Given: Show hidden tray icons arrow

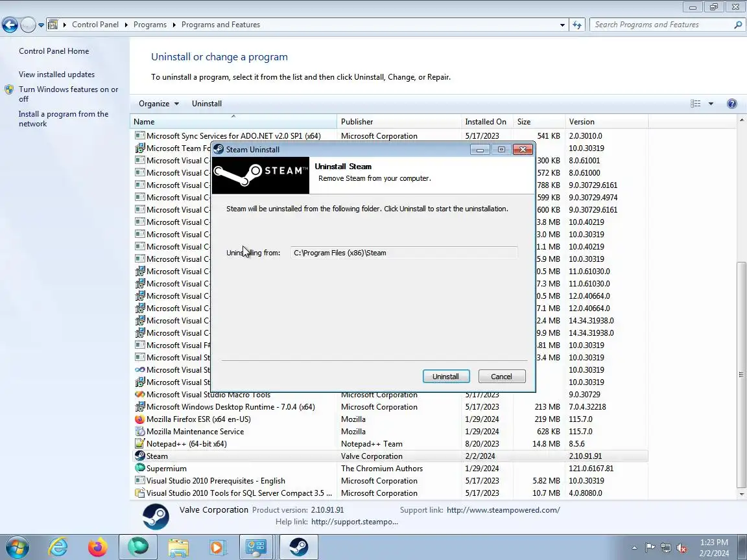Looking at the screenshot, I should coord(634,548).
